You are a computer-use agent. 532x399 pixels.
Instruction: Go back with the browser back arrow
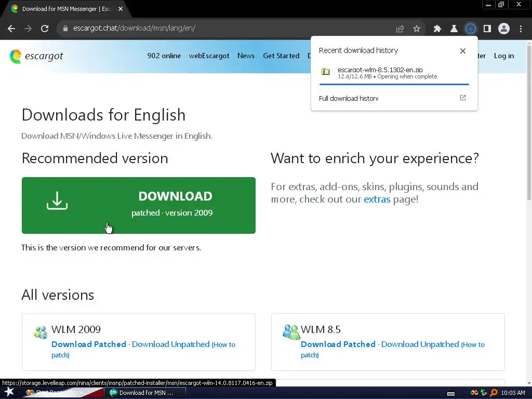point(11,29)
